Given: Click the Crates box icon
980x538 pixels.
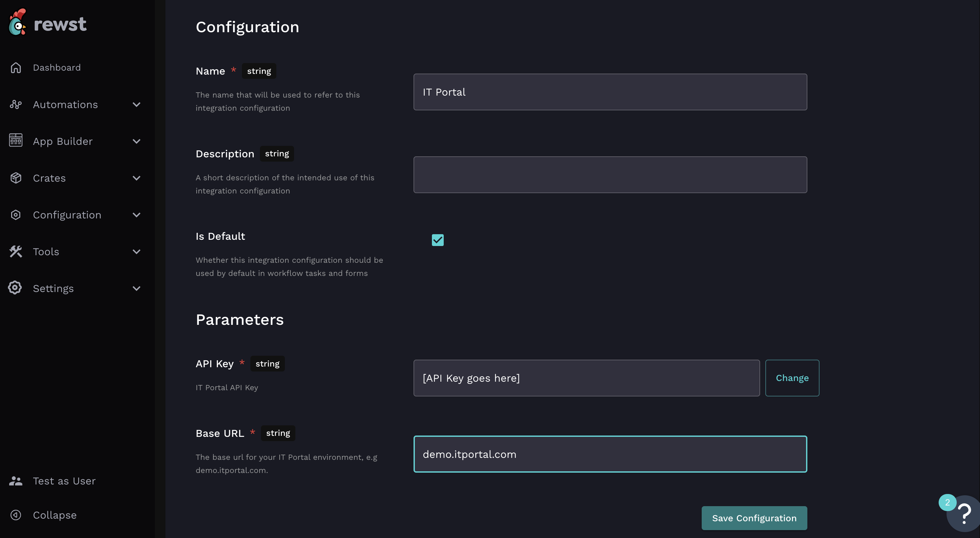Looking at the screenshot, I should point(16,178).
